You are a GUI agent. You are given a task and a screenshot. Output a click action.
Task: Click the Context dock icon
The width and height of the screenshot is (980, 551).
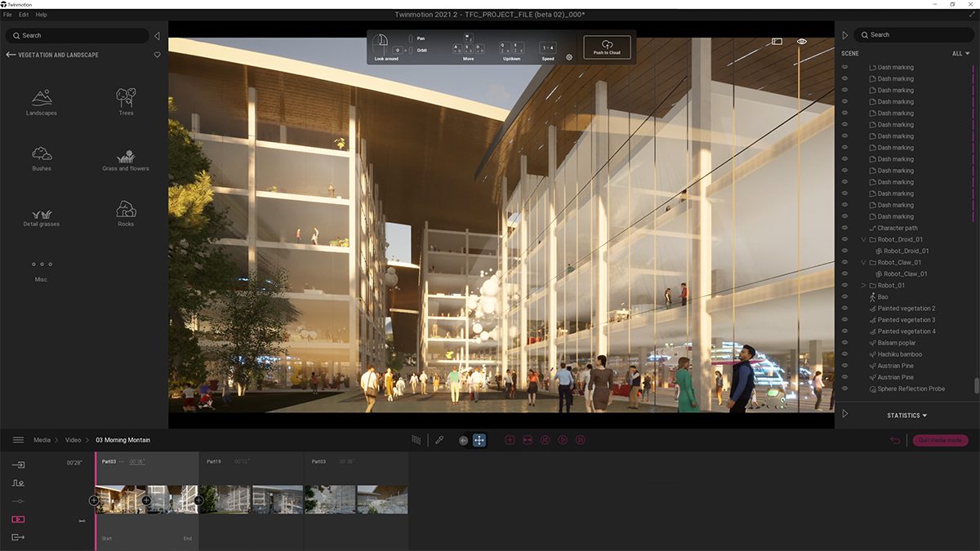[18, 482]
